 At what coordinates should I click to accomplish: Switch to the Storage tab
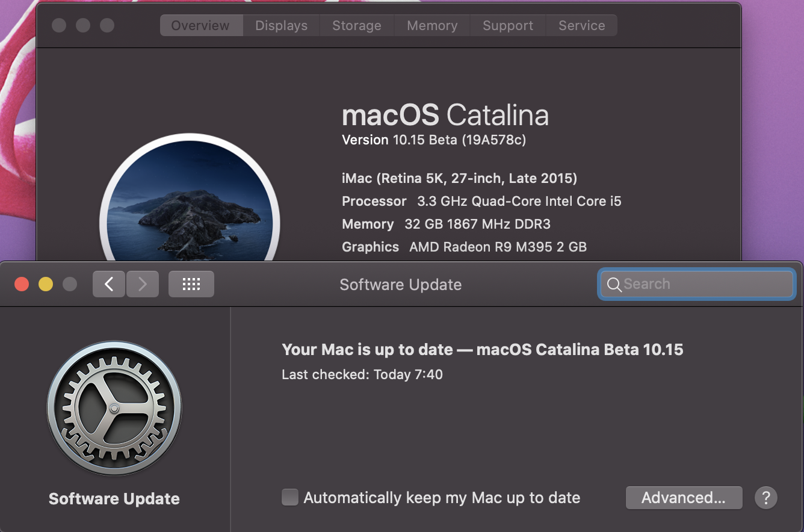(x=357, y=25)
